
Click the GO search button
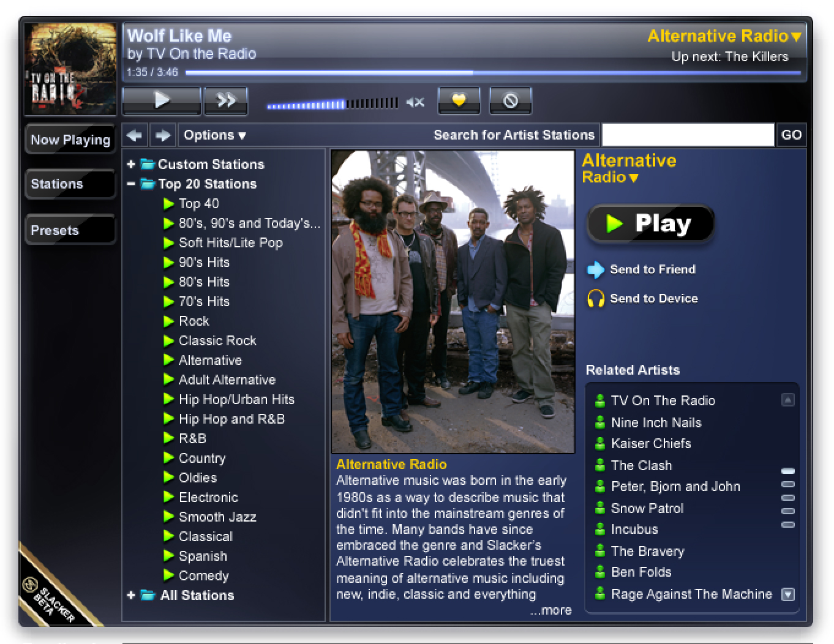pos(791,135)
